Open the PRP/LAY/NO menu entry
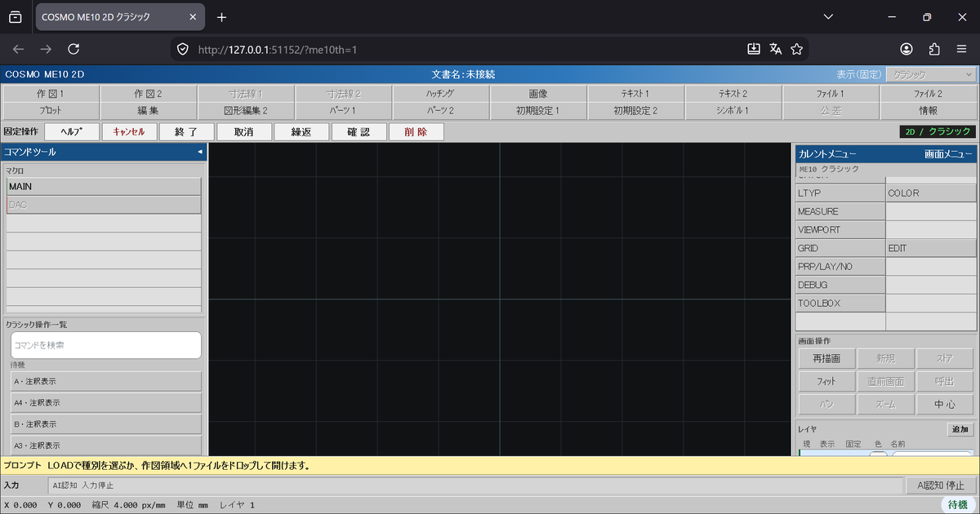 pos(840,267)
